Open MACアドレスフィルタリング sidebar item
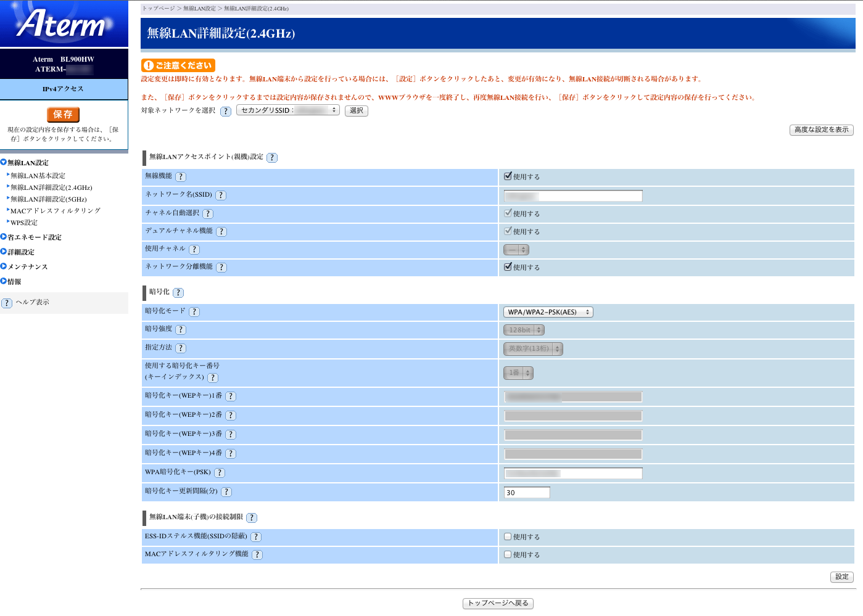This screenshot has width=863, height=616. point(55,211)
